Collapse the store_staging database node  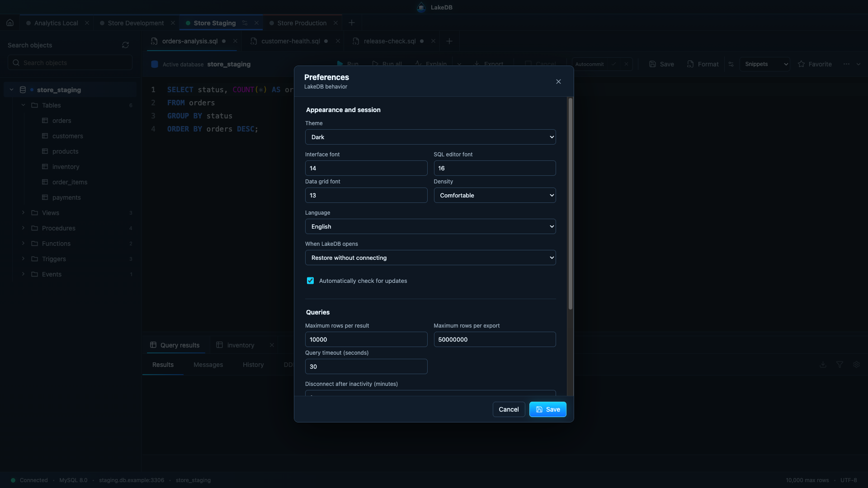point(11,90)
